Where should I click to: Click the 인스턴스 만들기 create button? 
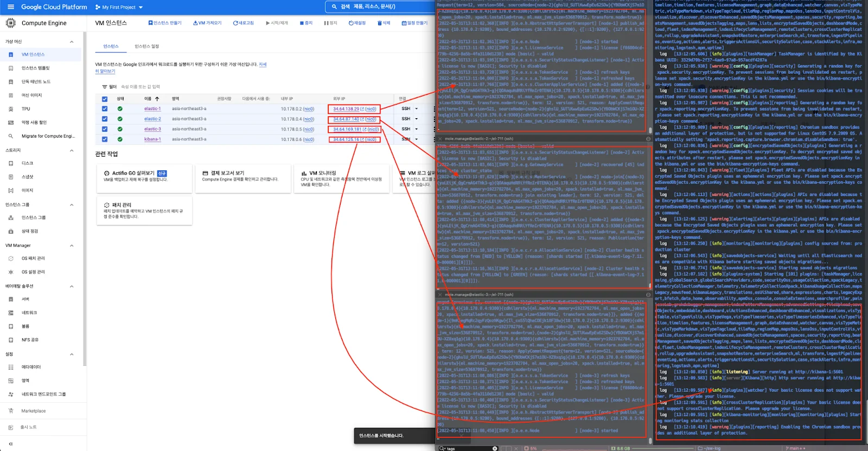click(165, 23)
